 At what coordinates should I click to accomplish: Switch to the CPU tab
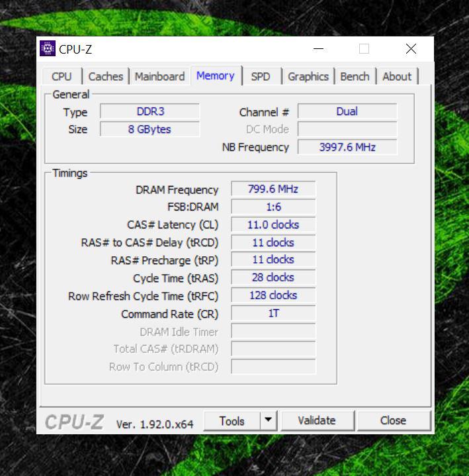pos(62,76)
